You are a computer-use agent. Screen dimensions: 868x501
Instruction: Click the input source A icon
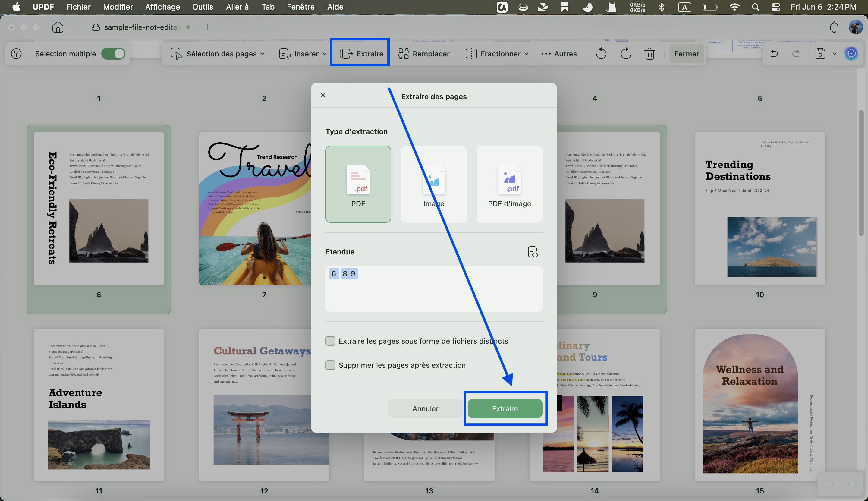pos(684,7)
